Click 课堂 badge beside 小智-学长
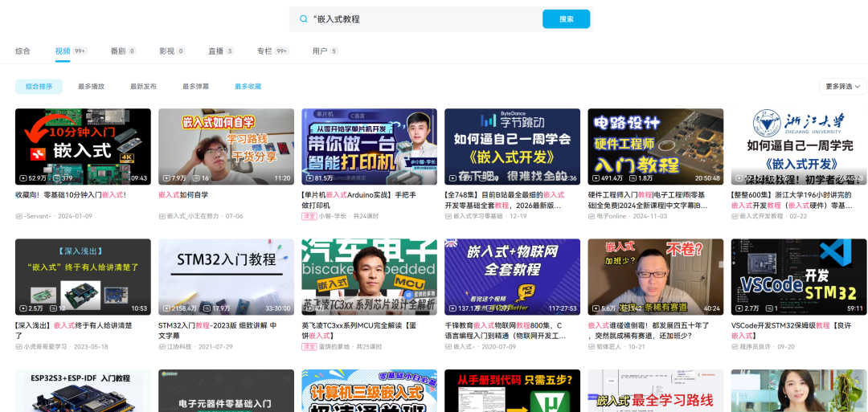This screenshot has width=868, height=412. tap(309, 216)
